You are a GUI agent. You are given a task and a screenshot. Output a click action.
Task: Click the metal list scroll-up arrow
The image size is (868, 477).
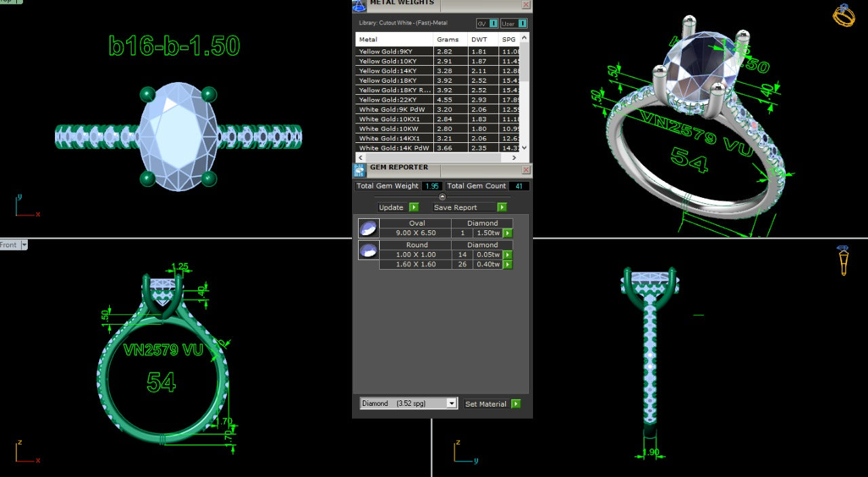[524, 37]
